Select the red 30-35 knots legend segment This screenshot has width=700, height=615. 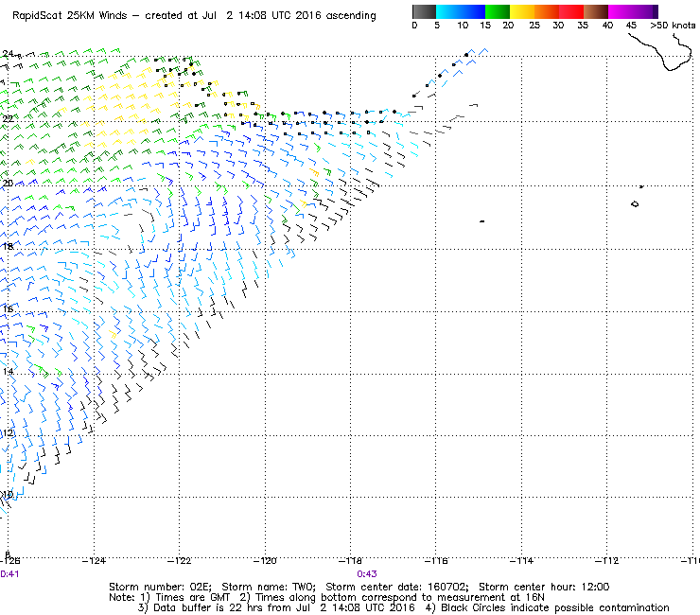point(571,11)
